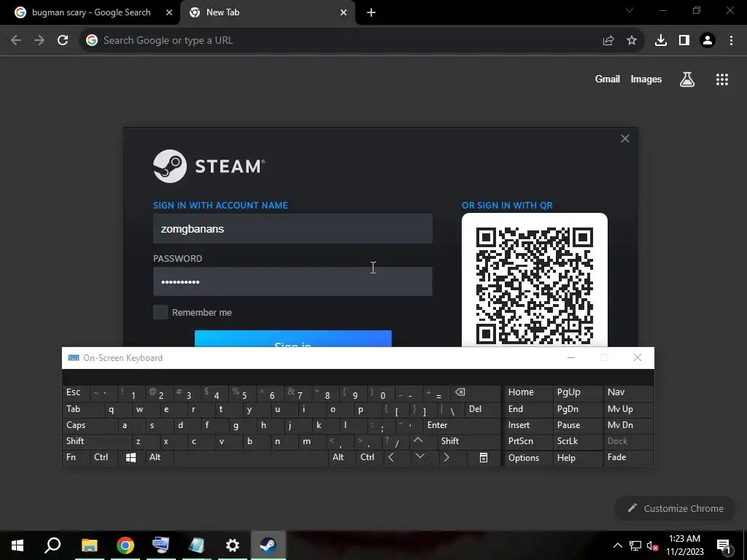Click the browser forward arrow
The image size is (747, 560).
(x=39, y=41)
